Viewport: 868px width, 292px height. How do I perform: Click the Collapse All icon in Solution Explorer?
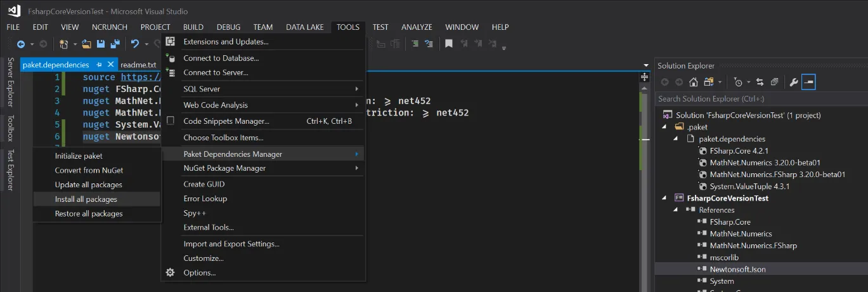point(774,82)
